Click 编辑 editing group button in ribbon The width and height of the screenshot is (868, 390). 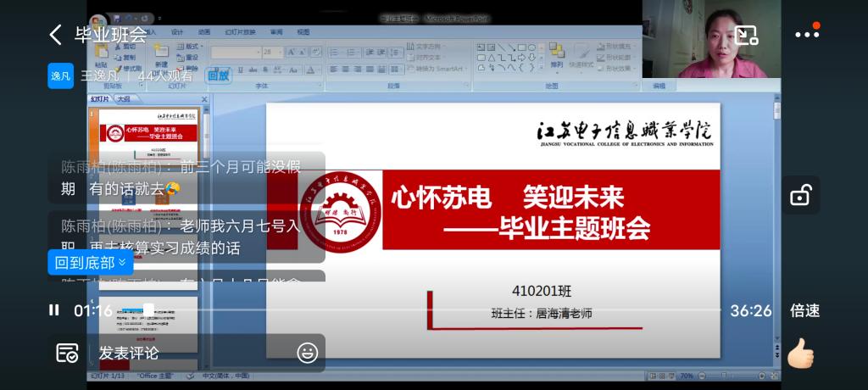pos(659,86)
